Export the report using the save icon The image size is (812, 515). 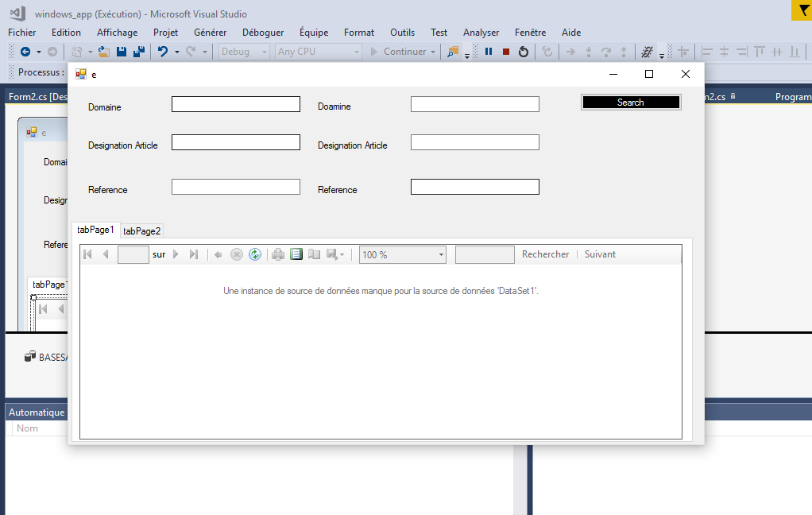(x=331, y=254)
